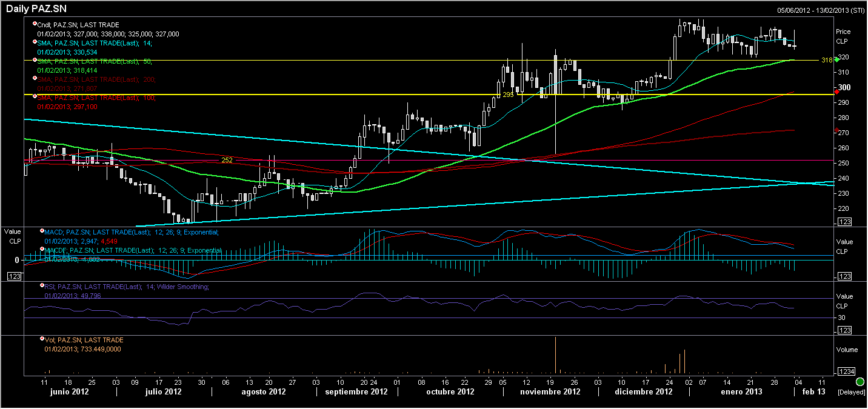Click the marker icon beside MACD legend
This screenshot has height=409, width=868.
tap(42, 231)
